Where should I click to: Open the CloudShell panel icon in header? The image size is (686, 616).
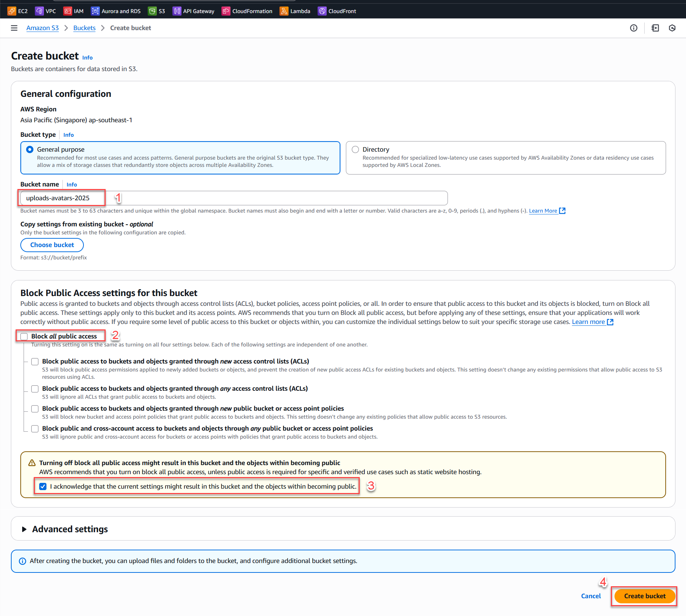(x=655, y=28)
